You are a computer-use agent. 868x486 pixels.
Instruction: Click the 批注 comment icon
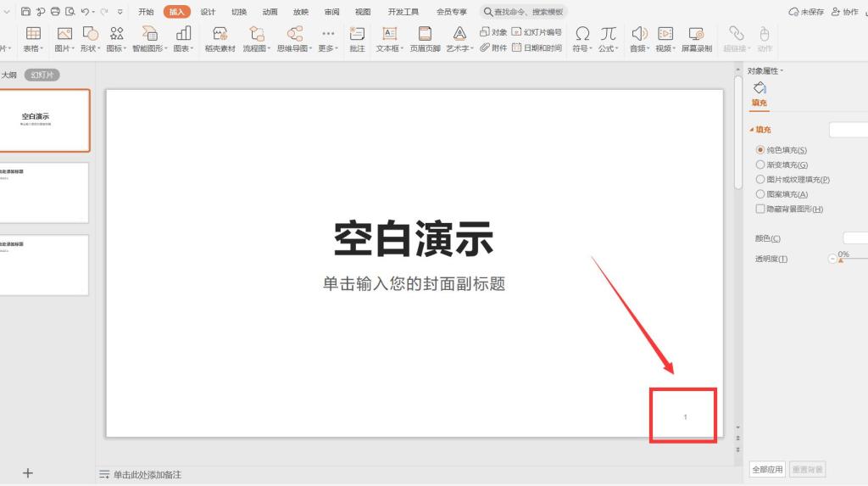pos(357,34)
